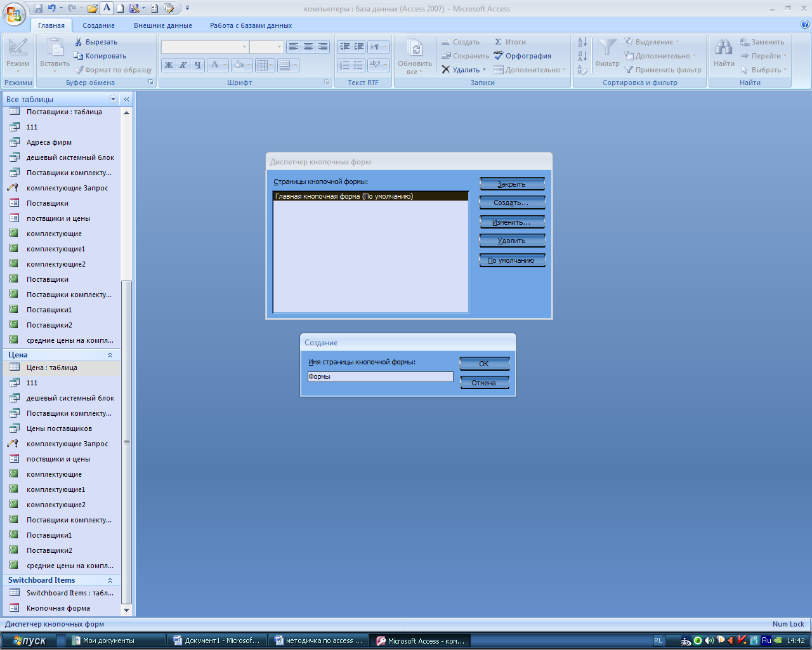Center align text in the ribbon
Screen dimensions: 812x650
tap(308, 47)
